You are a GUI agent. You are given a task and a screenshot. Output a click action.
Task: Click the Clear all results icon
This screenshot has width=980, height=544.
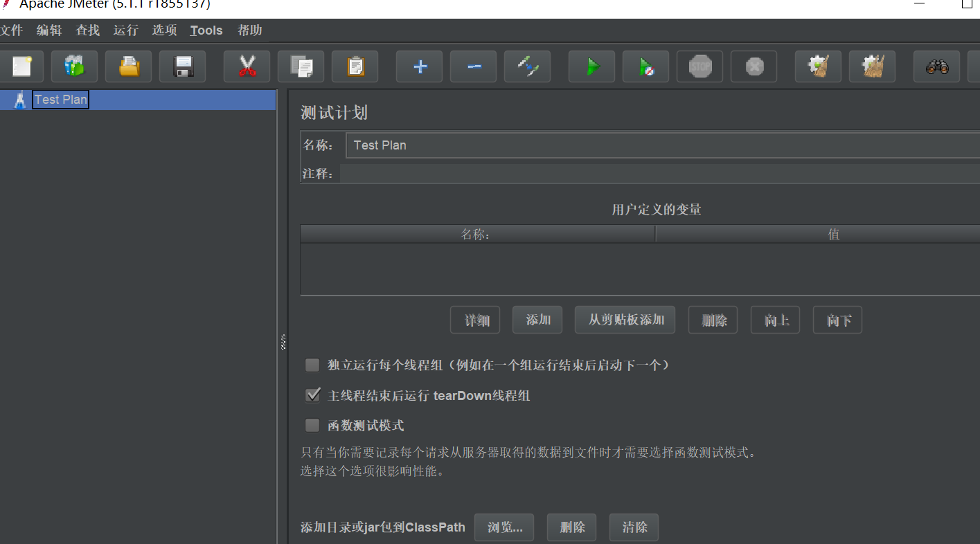point(873,66)
